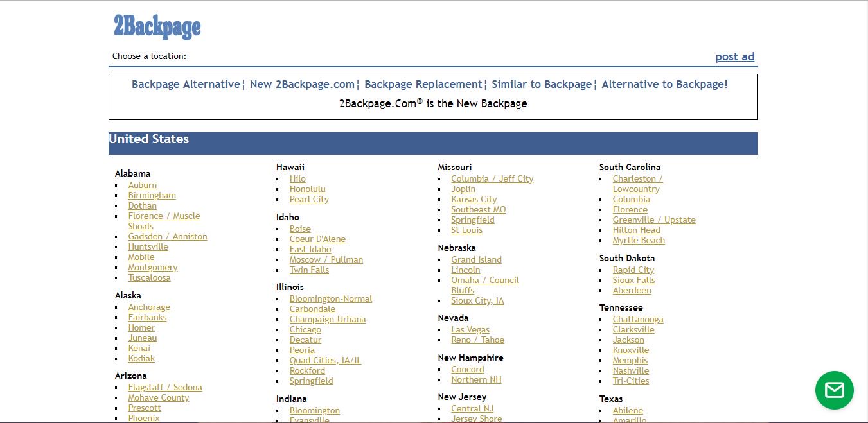Select Peoria link
Screen dimensions: 868x423
(302, 350)
